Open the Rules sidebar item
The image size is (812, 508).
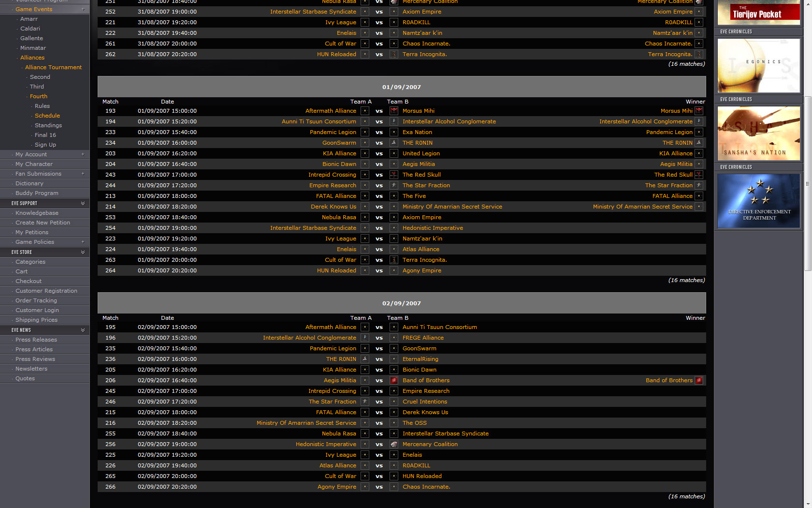pyautogui.click(x=42, y=106)
